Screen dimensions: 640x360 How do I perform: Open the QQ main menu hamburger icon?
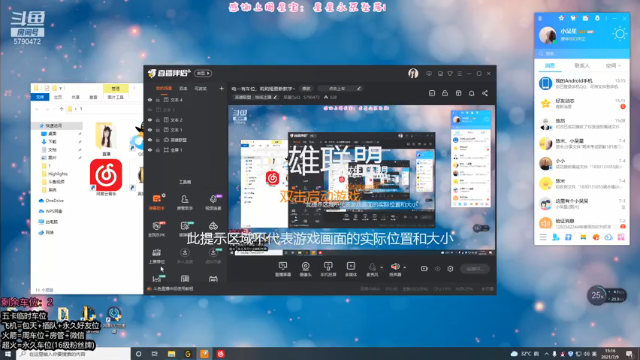click(x=542, y=237)
